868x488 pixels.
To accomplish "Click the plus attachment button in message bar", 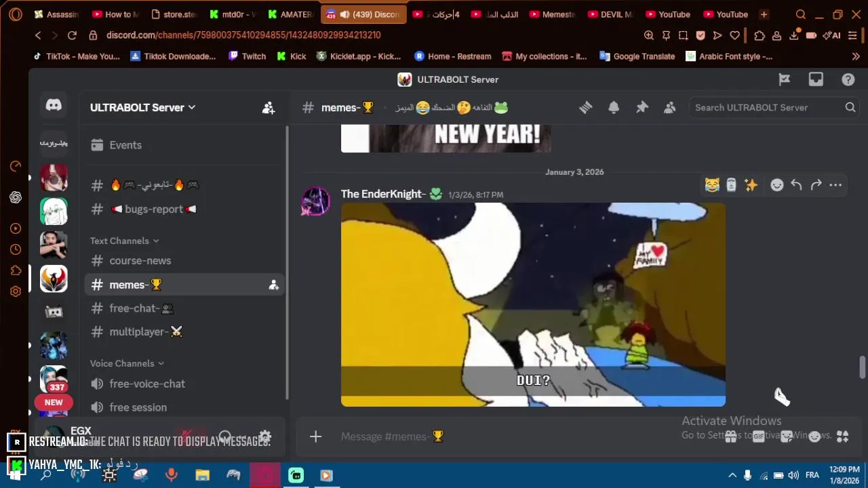I will (x=315, y=436).
